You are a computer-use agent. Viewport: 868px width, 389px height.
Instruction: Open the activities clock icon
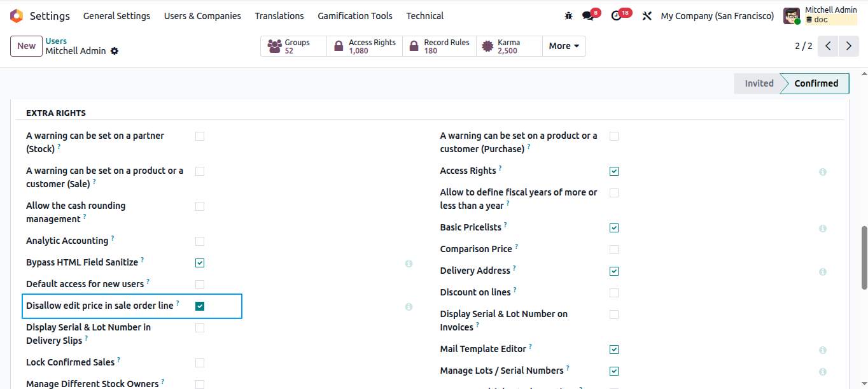tap(616, 16)
